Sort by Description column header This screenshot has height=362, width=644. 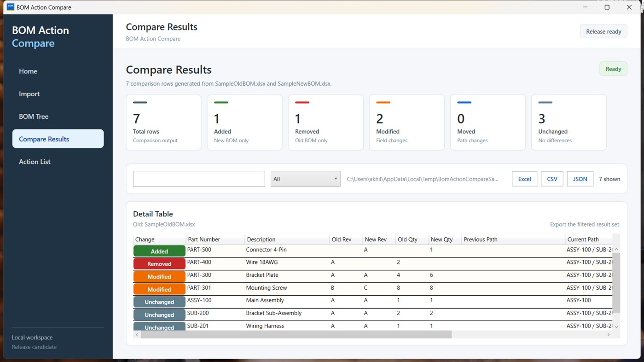pos(287,239)
